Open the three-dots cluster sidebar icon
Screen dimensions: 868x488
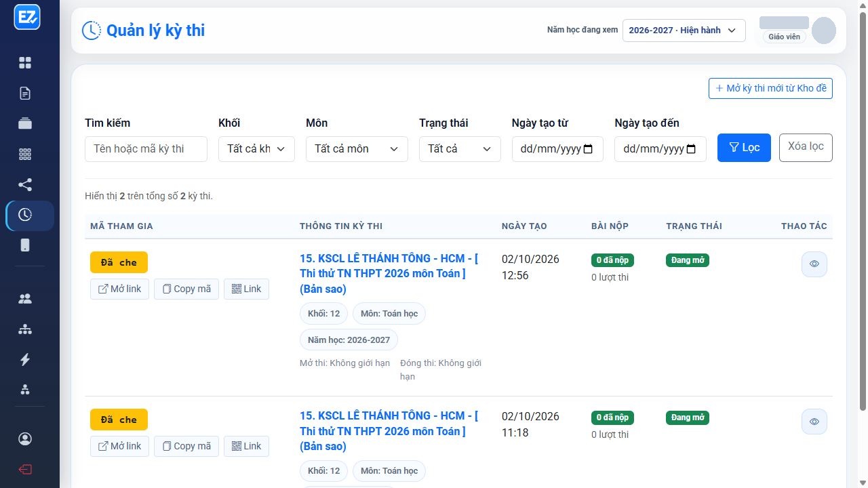(25, 390)
